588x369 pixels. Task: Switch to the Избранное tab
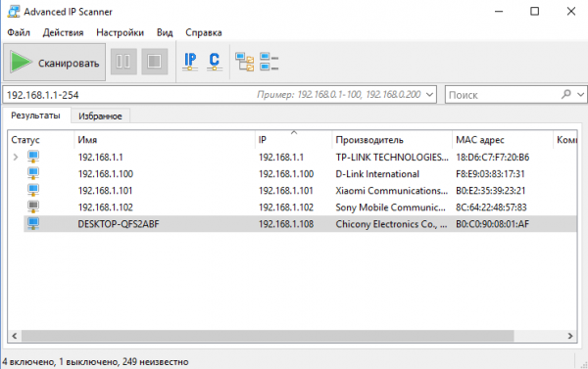tap(100, 116)
